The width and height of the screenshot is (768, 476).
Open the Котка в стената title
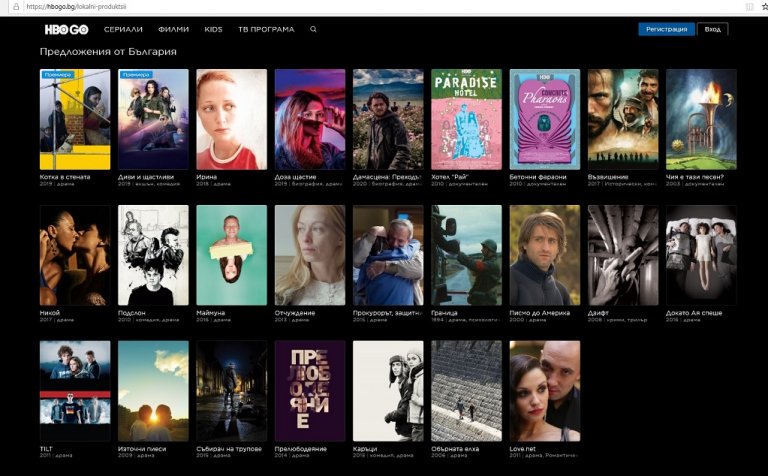pos(62,177)
